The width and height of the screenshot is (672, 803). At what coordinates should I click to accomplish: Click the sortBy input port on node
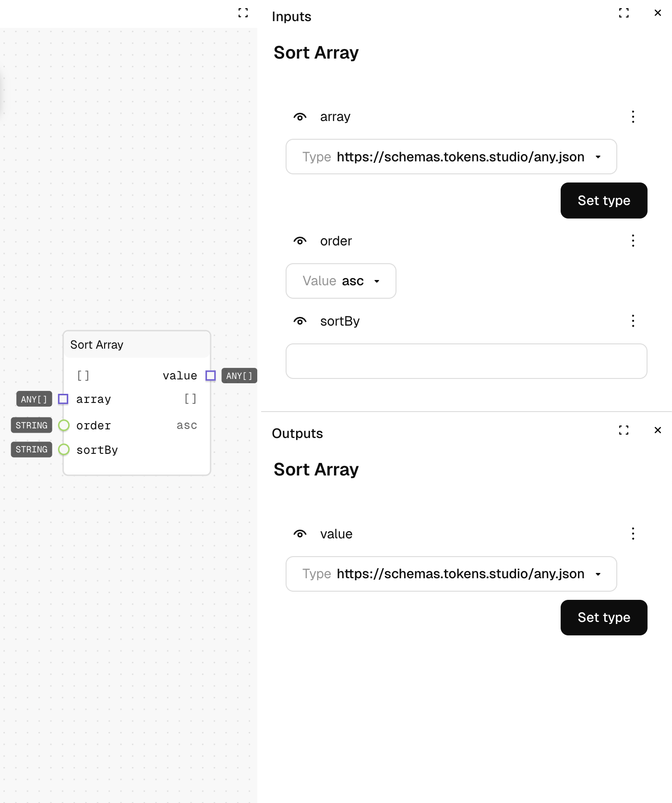pyautogui.click(x=63, y=450)
